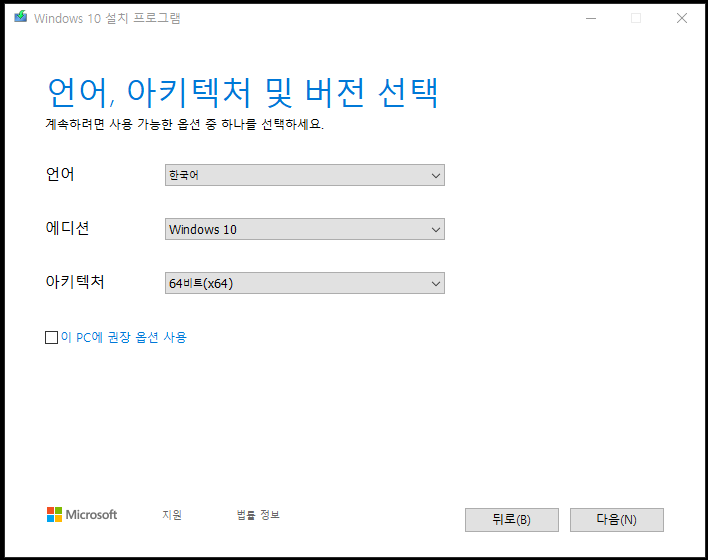Close the Windows 10 설치 프로그램 window
This screenshot has width=708, height=560.
point(682,18)
